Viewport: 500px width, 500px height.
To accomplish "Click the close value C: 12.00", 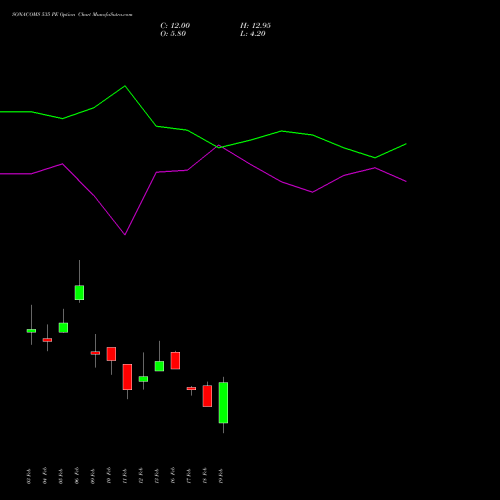I will pos(175,26).
